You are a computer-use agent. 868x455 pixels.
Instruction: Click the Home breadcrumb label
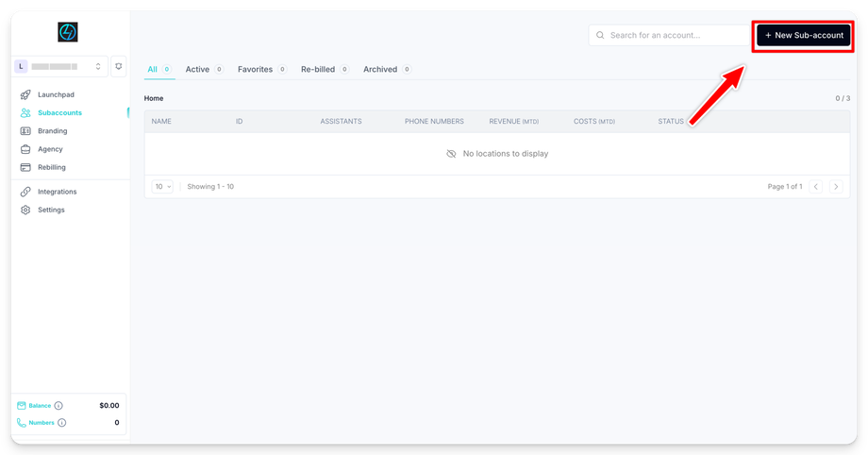(154, 98)
